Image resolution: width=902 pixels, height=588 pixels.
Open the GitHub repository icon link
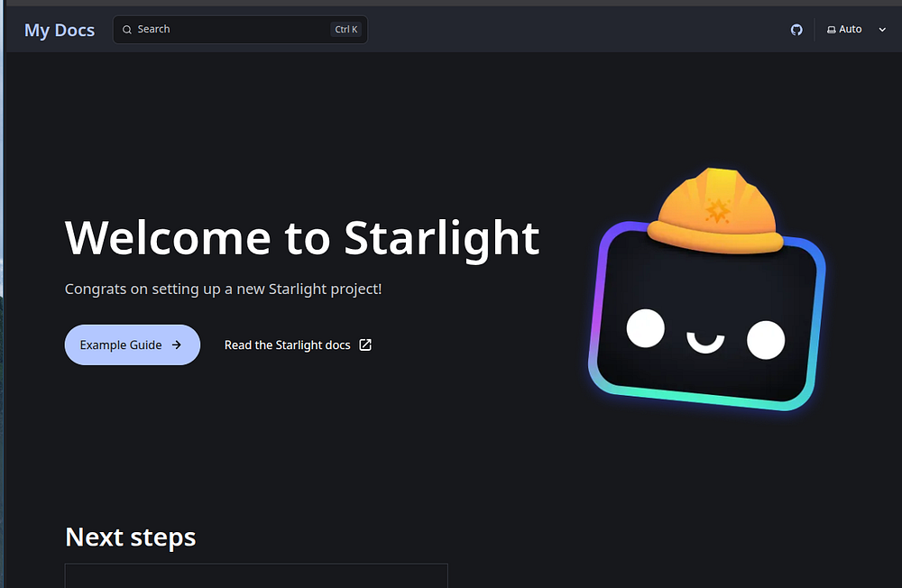point(796,30)
